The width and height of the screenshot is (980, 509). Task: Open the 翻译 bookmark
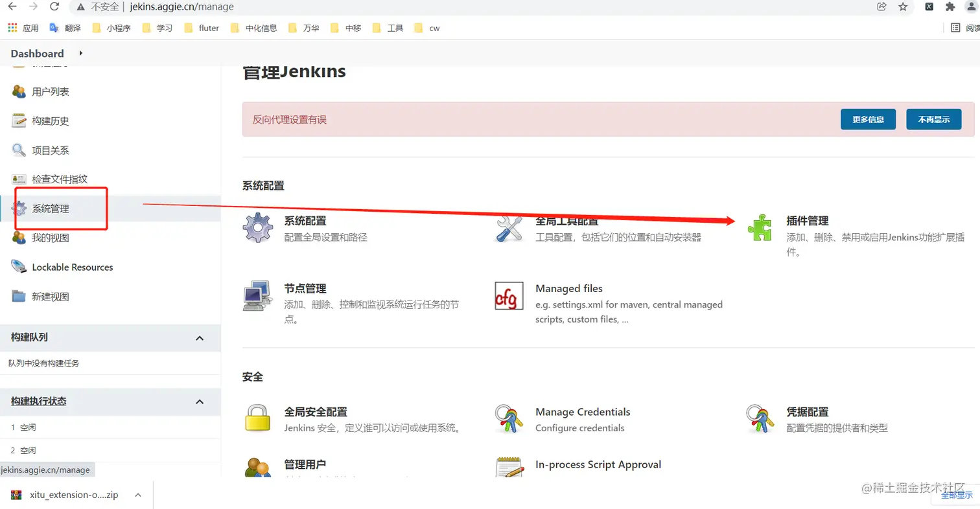[65, 28]
